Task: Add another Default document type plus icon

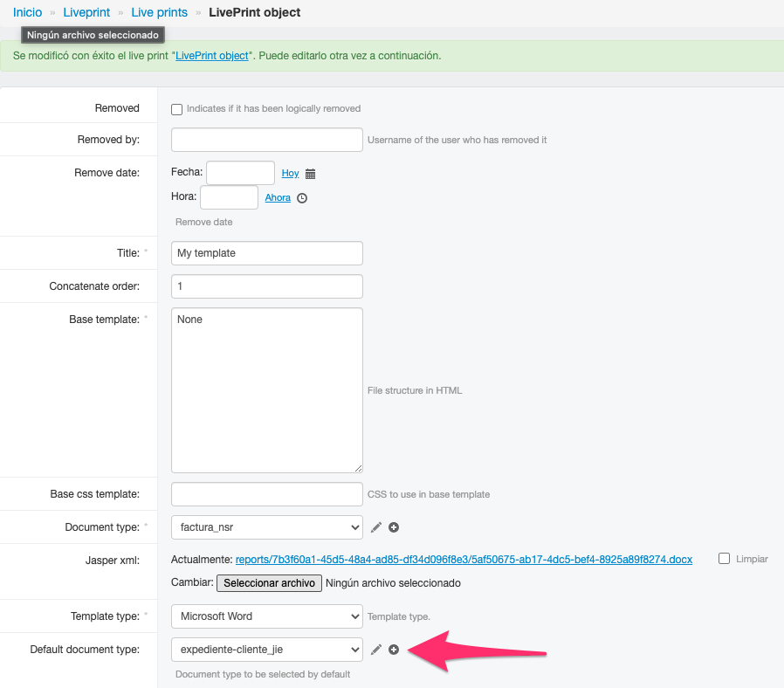Action: [x=394, y=650]
